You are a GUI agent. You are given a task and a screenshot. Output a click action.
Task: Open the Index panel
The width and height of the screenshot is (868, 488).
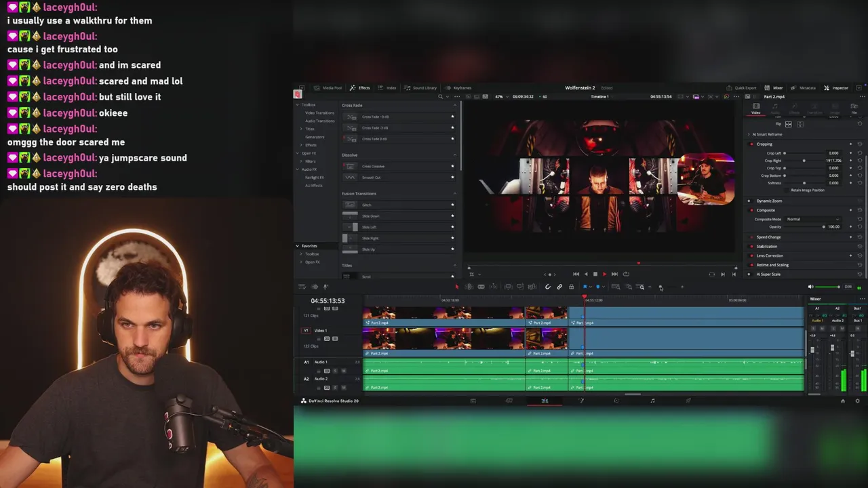pyautogui.click(x=387, y=87)
